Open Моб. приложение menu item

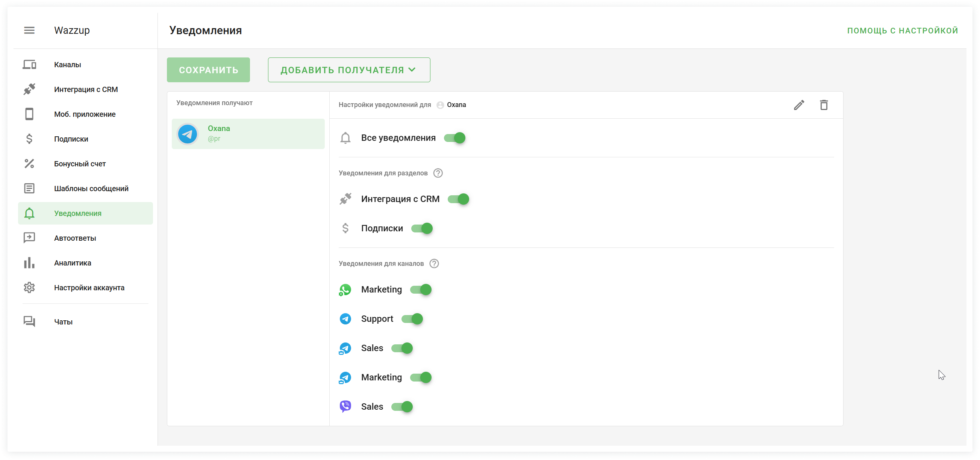click(x=86, y=114)
